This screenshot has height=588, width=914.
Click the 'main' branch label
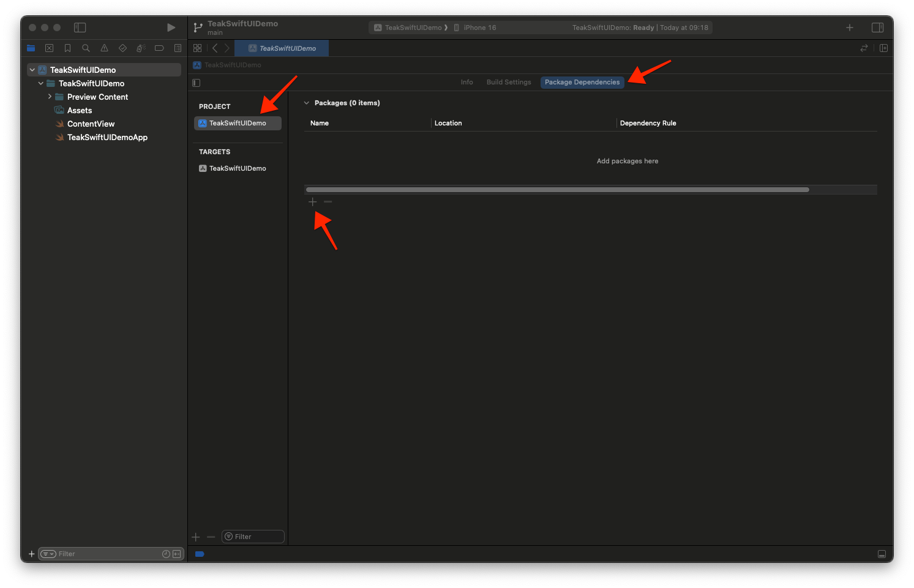(215, 33)
